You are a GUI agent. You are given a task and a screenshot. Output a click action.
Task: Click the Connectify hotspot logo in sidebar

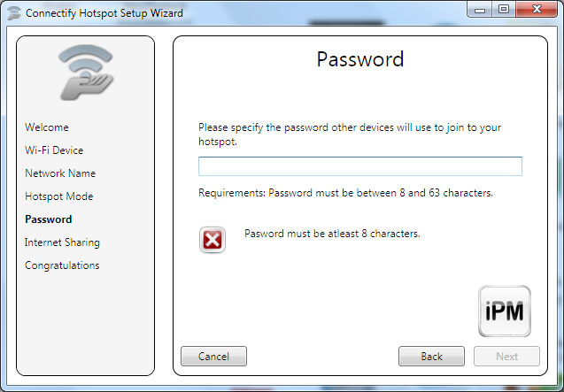(86, 73)
